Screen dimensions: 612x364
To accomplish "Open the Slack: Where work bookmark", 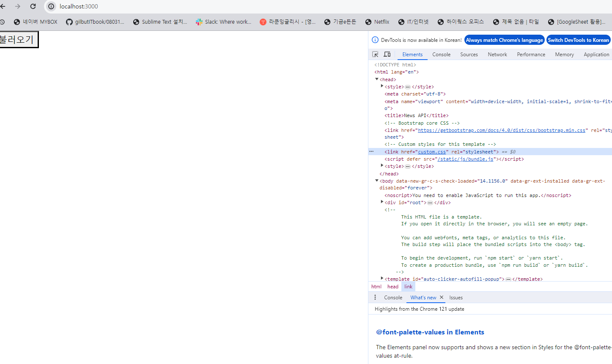I will tap(223, 22).
